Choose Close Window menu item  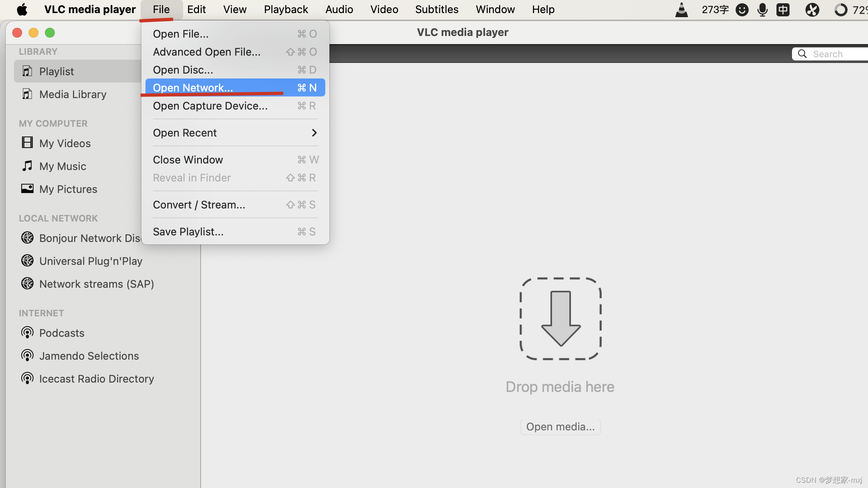(235, 160)
